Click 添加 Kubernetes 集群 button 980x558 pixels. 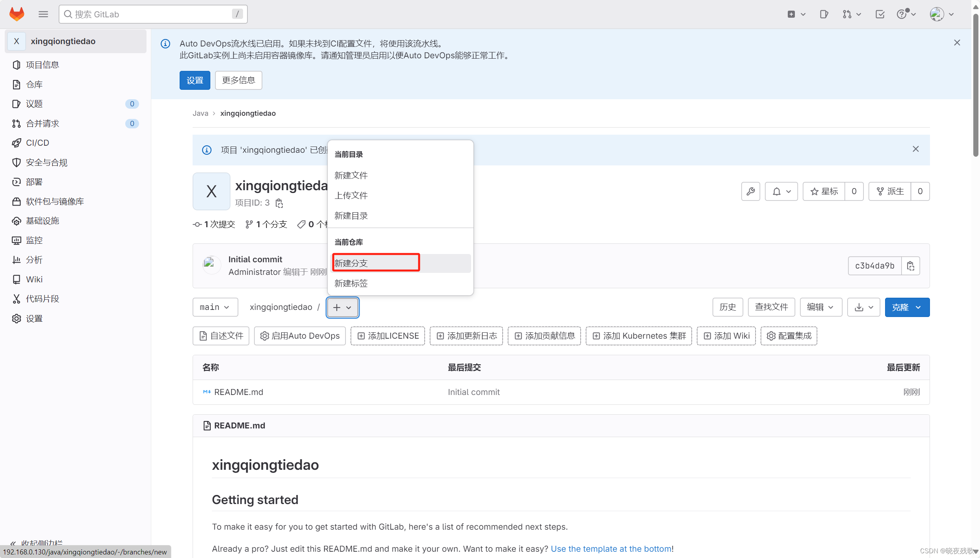coord(639,336)
